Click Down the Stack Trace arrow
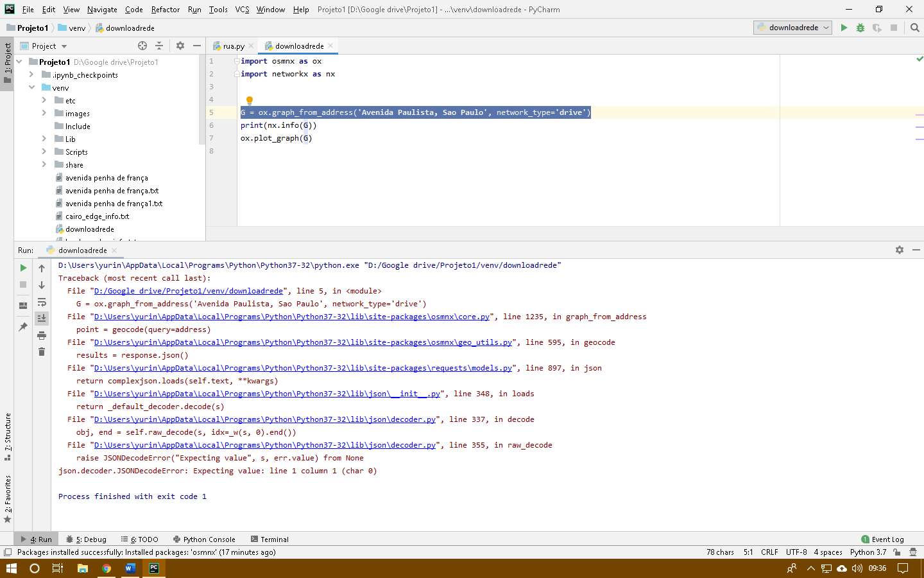Image resolution: width=924 pixels, height=578 pixels. pos(42,285)
